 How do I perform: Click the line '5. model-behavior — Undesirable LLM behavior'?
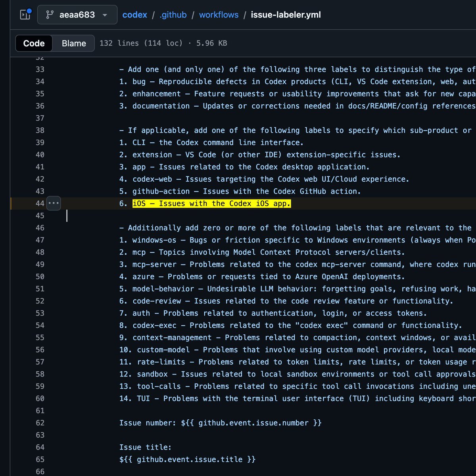(297, 289)
